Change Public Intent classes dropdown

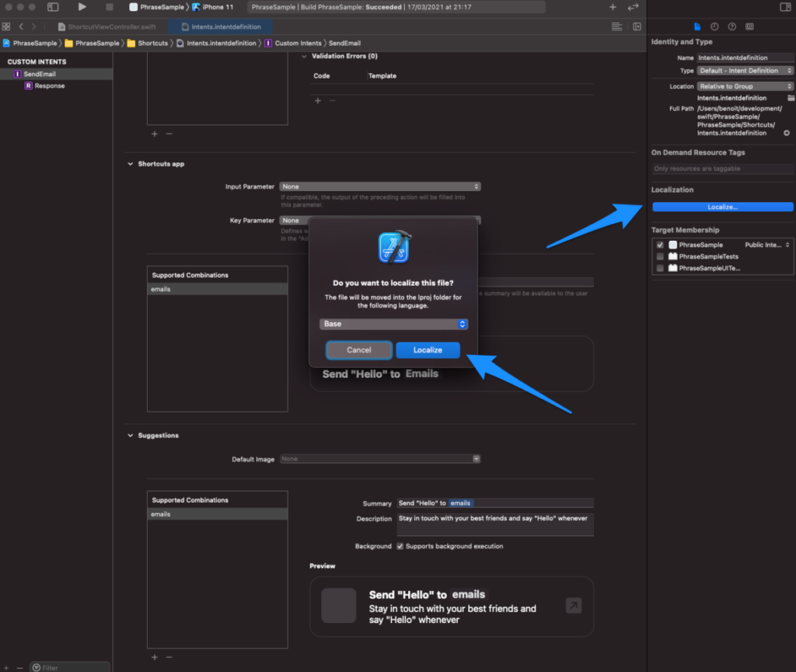click(767, 245)
